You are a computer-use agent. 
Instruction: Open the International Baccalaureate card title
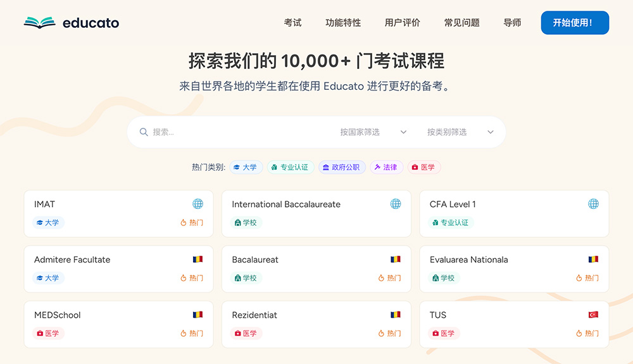pos(286,204)
